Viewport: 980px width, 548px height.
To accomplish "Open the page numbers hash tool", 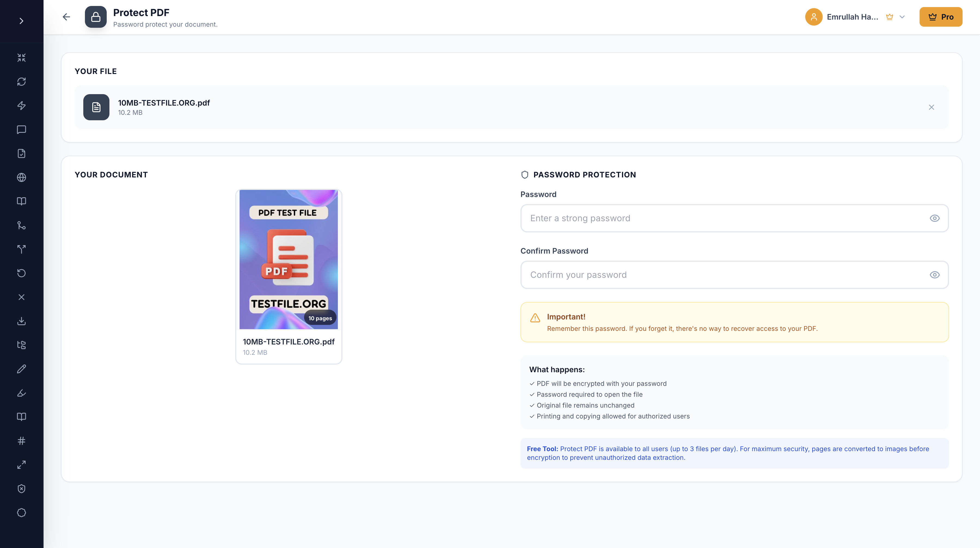I will click(21, 441).
